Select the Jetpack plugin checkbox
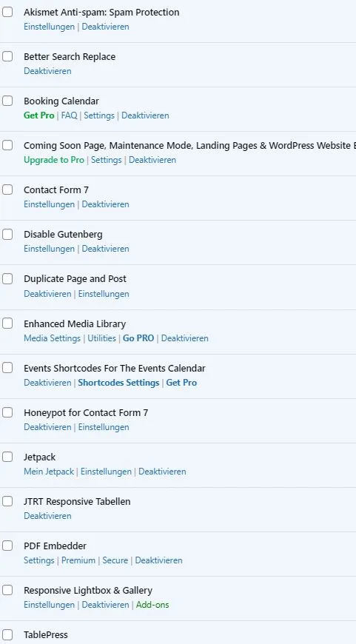This screenshot has height=644, width=356. [7, 457]
